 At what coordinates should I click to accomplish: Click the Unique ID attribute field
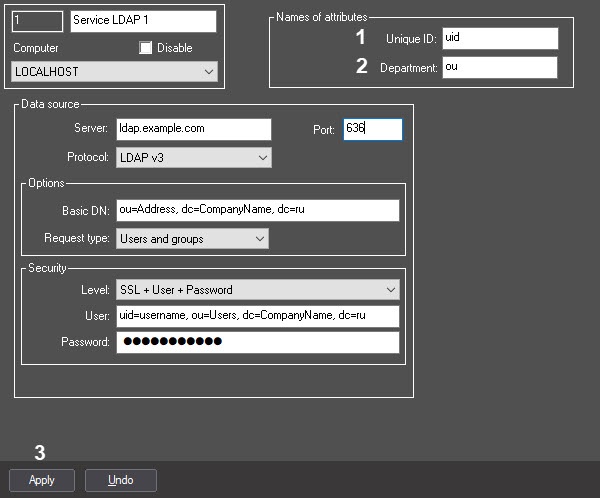click(x=500, y=38)
